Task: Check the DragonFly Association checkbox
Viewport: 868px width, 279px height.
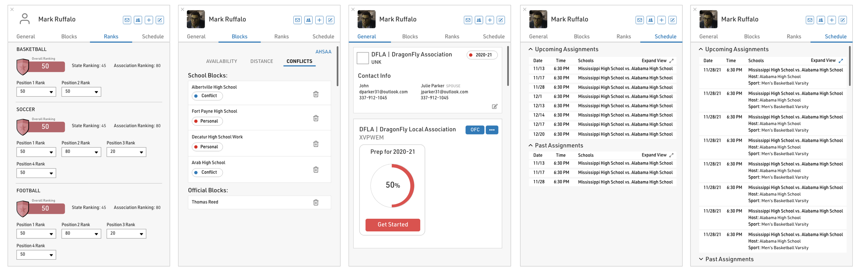Action: click(x=362, y=58)
